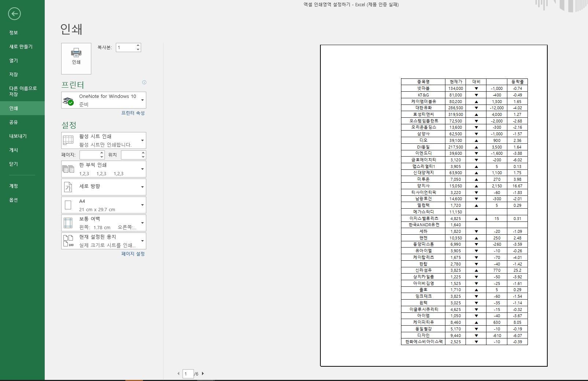The image size is (588, 381).
Task: Increase the 복사본 copies count
Action: pyautogui.click(x=138, y=45)
